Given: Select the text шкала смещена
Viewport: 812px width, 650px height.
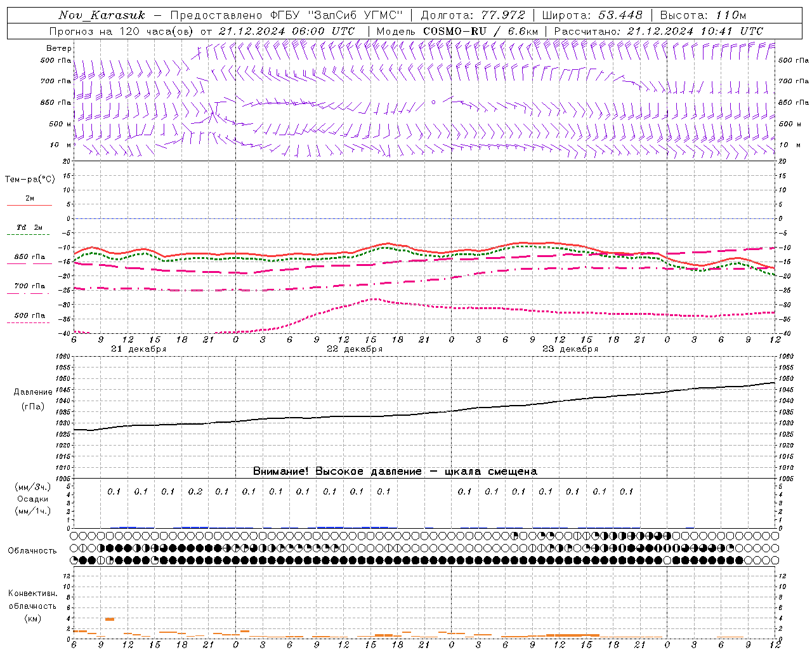Looking at the screenshot, I should tap(491, 472).
